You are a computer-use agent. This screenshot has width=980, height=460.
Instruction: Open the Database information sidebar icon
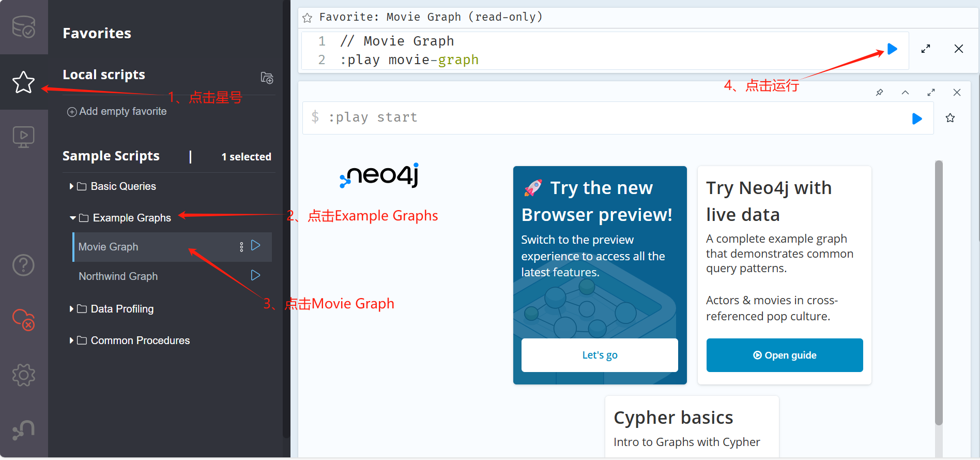click(x=23, y=27)
